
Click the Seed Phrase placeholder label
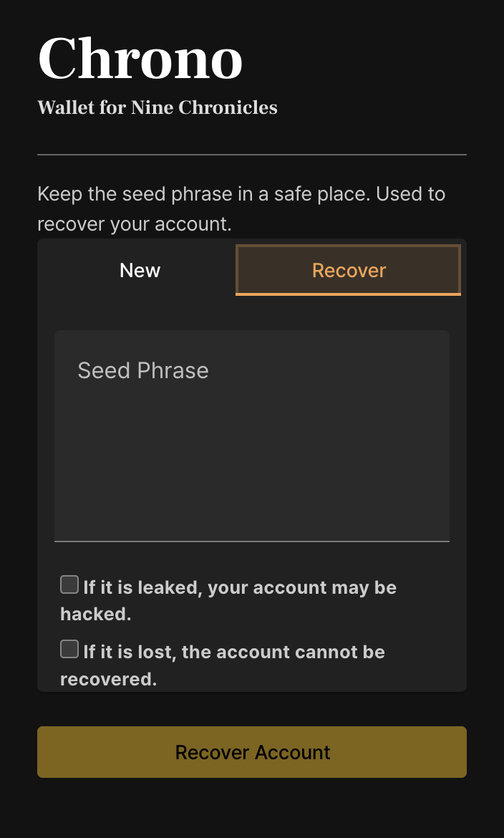point(143,370)
